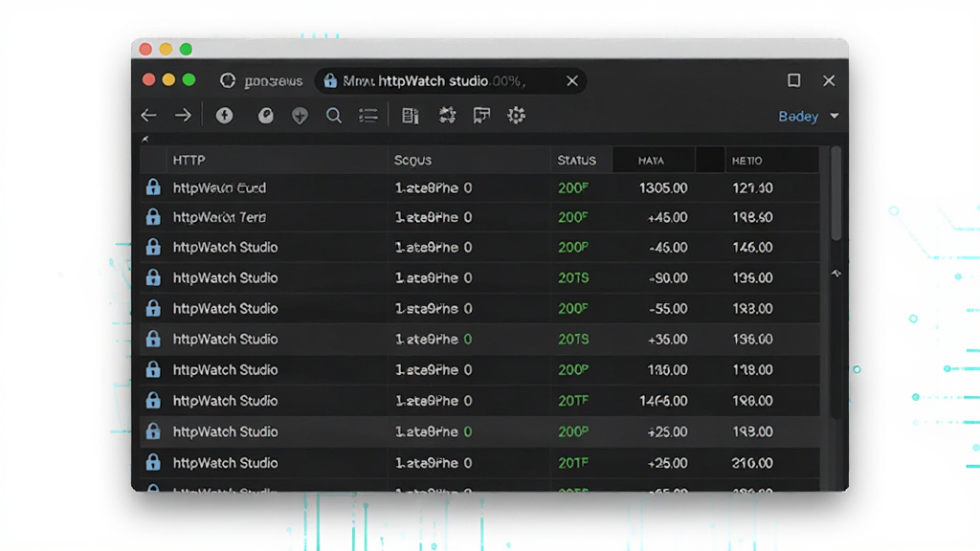Click the lock icon in the -80.00 row

click(153, 277)
